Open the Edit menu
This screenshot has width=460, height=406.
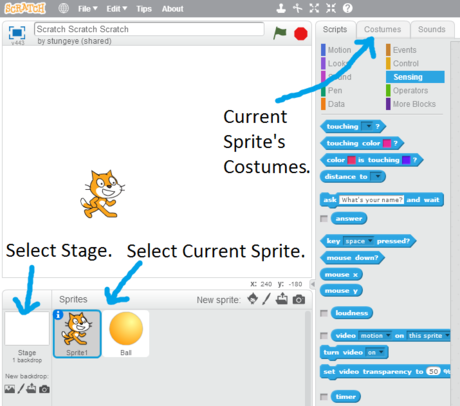click(117, 9)
